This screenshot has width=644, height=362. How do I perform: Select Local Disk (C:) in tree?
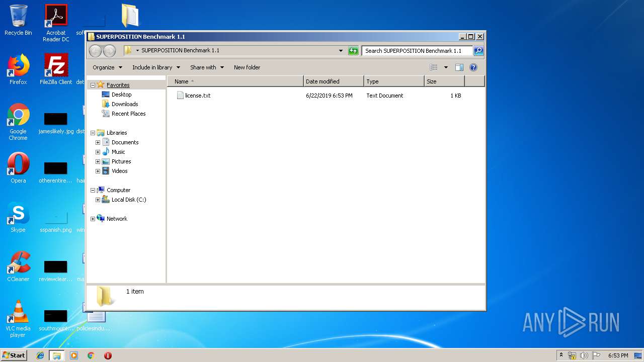tap(128, 200)
